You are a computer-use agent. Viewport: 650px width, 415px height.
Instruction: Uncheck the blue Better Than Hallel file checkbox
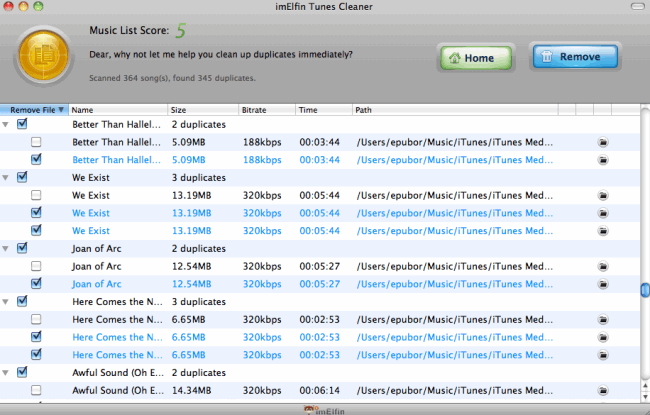36,159
